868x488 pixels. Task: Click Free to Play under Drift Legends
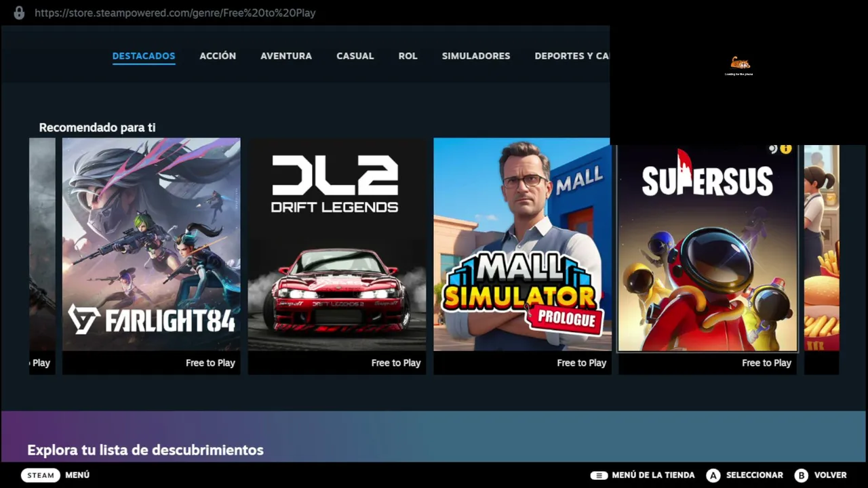coord(396,363)
